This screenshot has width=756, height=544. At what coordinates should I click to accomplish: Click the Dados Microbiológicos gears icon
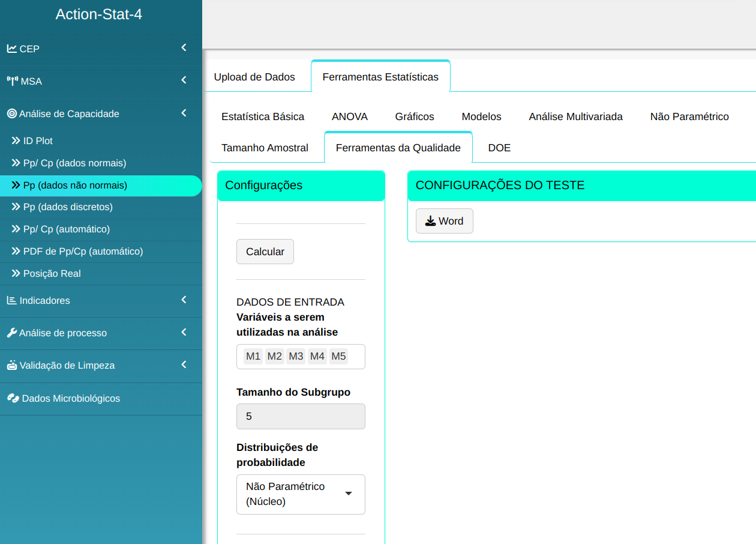pyautogui.click(x=13, y=398)
